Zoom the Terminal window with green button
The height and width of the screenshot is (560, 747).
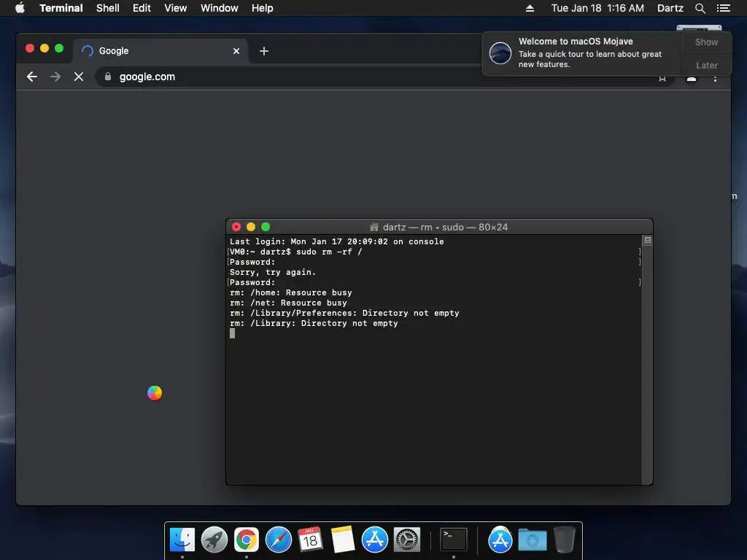266,227
